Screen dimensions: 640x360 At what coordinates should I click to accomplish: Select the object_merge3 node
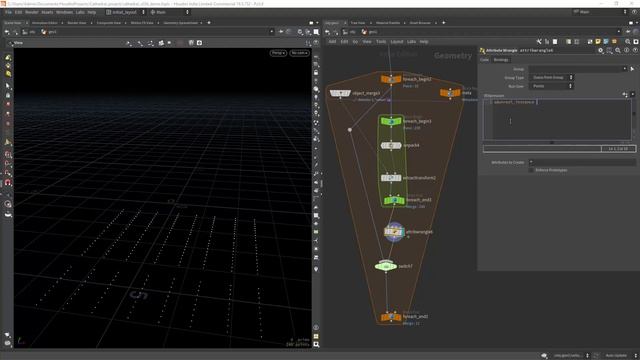point(340,93)
